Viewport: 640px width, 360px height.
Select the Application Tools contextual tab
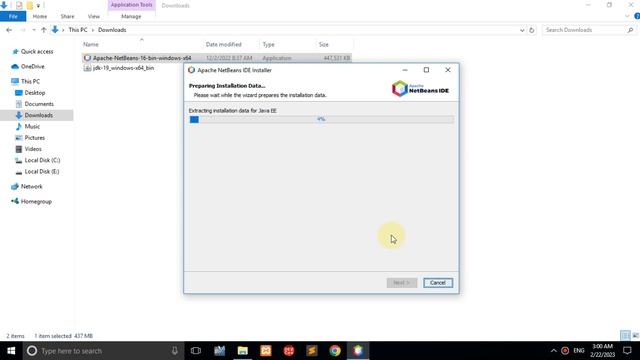coord(131,5)
